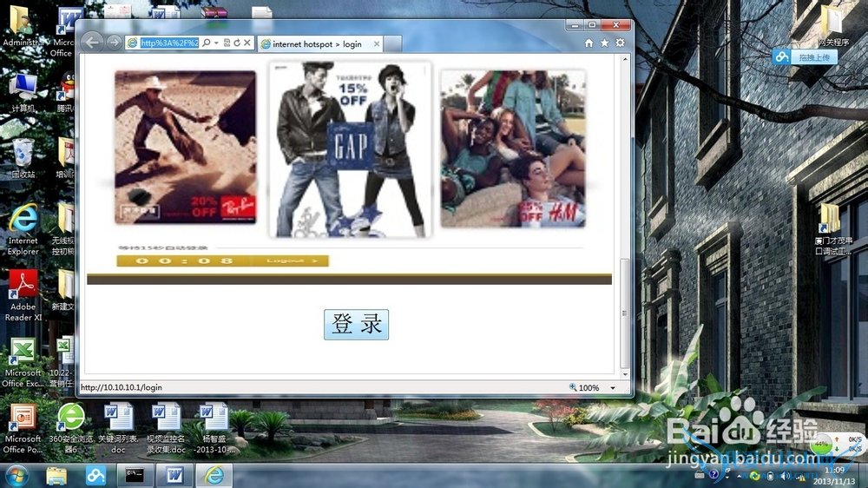Stop loading with the X icon in address bar

[x=247, y=43]
